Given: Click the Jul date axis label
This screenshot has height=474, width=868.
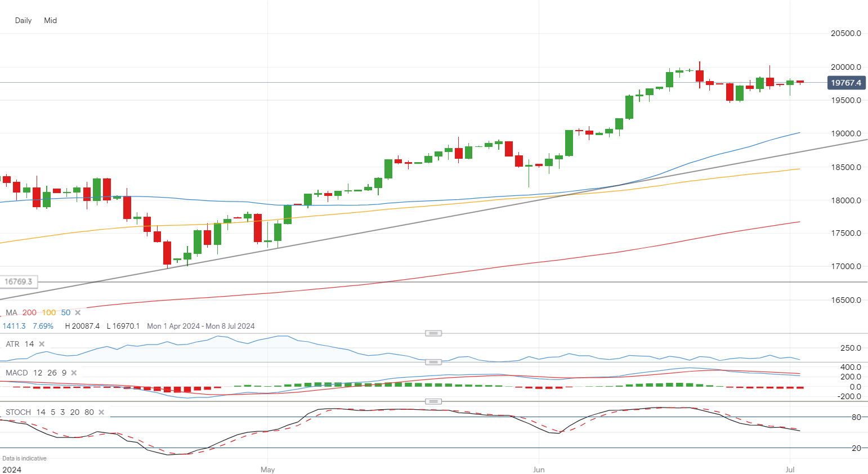Looking at the screenshot, I should point(790,469).
